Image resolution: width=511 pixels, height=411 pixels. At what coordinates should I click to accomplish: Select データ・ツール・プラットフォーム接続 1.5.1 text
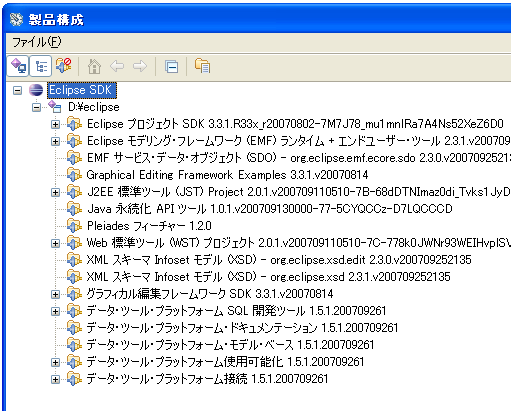[x=207, y=379]
